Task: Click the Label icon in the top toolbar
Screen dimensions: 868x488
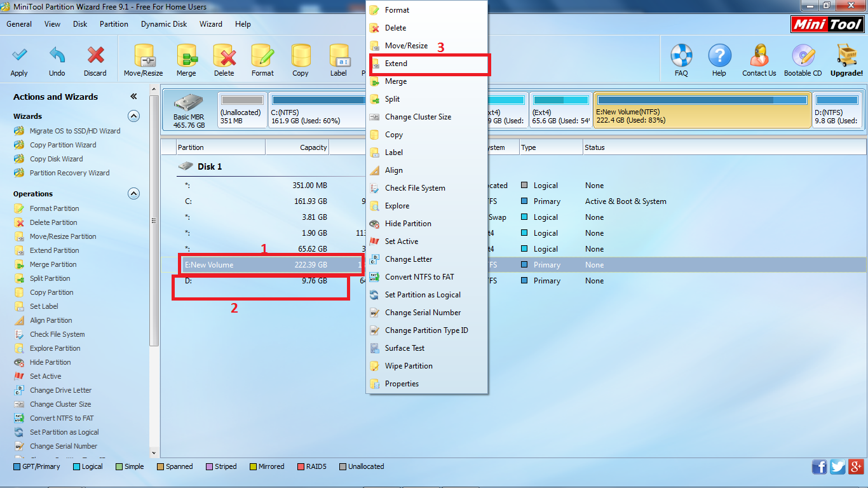Action: coord(339,56)
